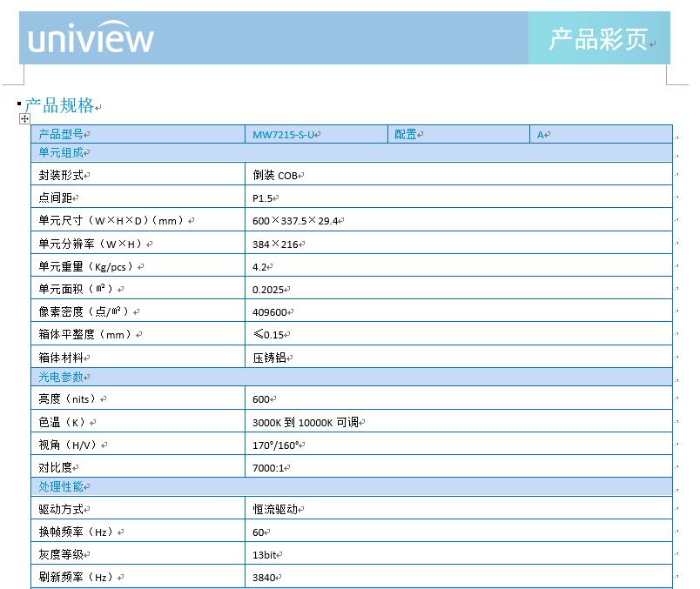Click the table move handle icon
Viewport: 700px width, 589px height.
[x=24, y=118]
